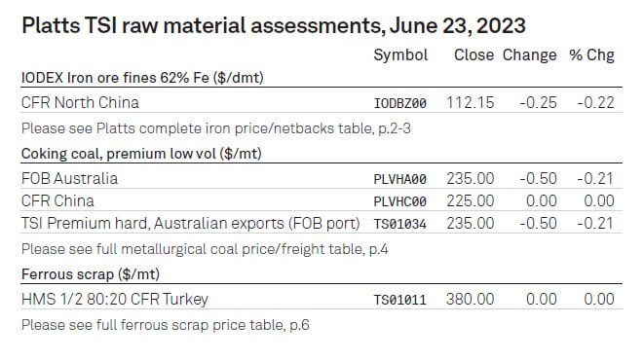The height and width of the screenshot is (361, 644).
Task: Click symbol code PLVHA00
Action: click(400, 179)
